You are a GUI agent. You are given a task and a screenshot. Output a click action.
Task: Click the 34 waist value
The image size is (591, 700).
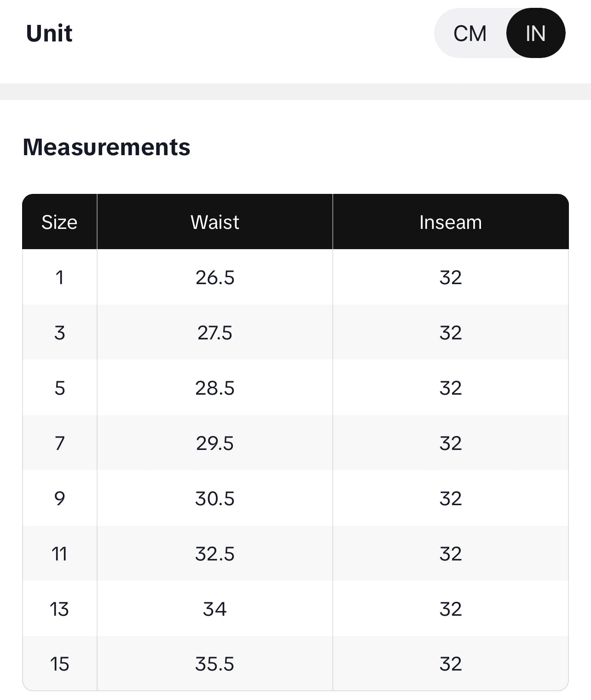pyautogui.click(x=214, y=609)
